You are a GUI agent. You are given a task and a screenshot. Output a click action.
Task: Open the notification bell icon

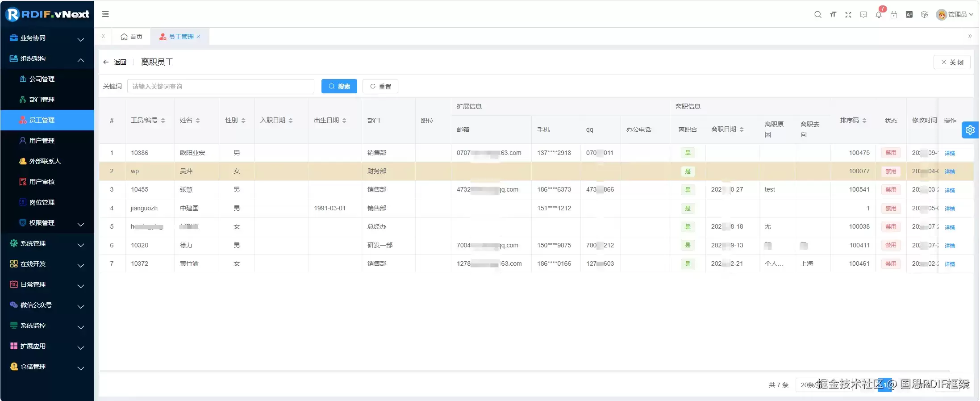click(x=879, y=14)
